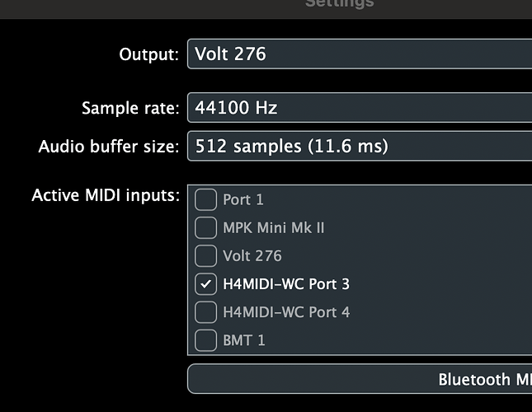Open the Sample rate dropdown
532x412 pixels.
pos(360,107)
